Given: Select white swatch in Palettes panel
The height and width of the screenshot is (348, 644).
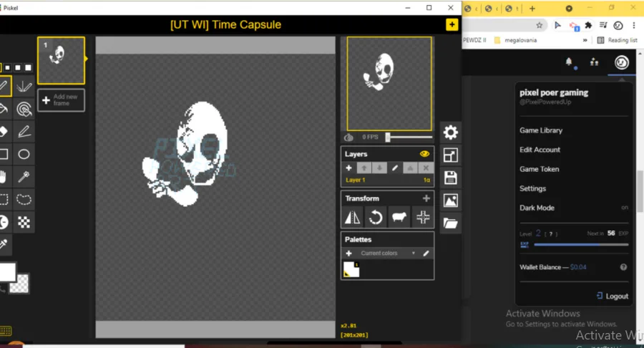Looking at the screenshot, I should 351,269.
